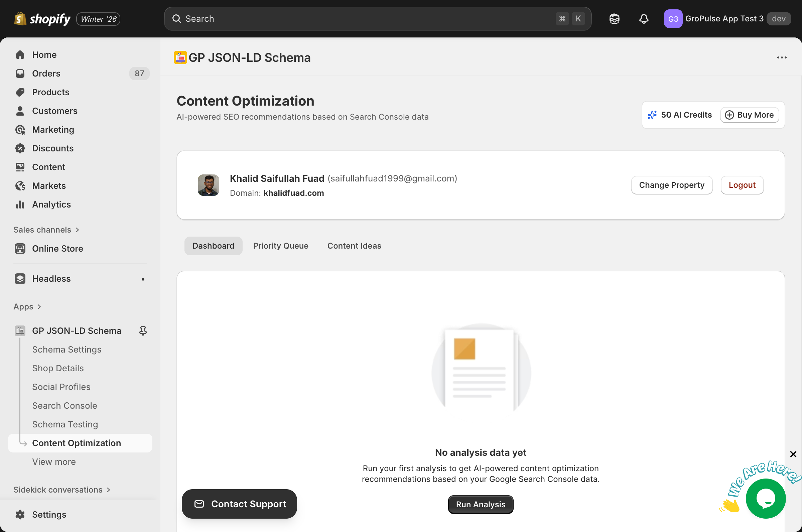Switch to the Priority Queue tab

[281, 246]
